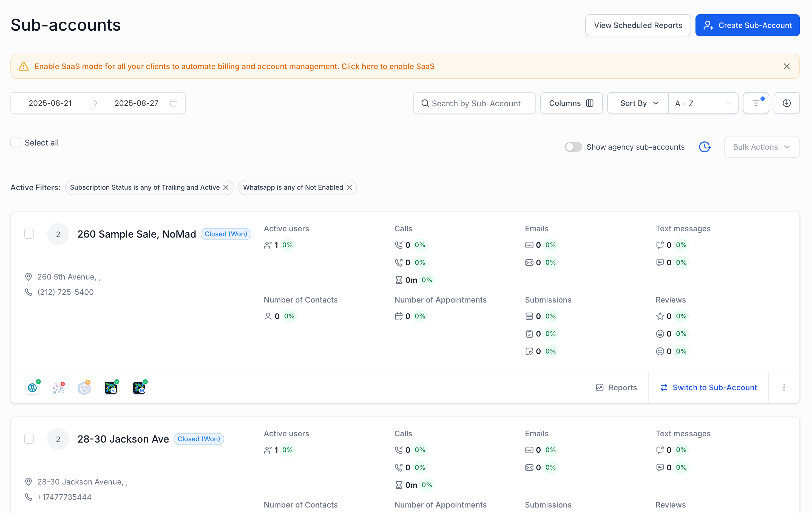812x513 pixels.
Task: Click View Scheduled Reports button
Action: 638,25
